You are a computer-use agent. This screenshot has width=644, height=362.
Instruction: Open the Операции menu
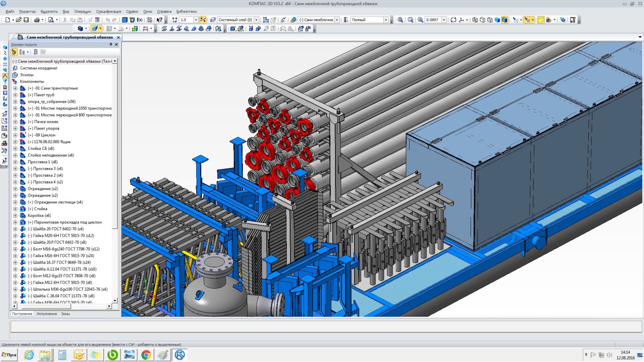click(82, 12)
